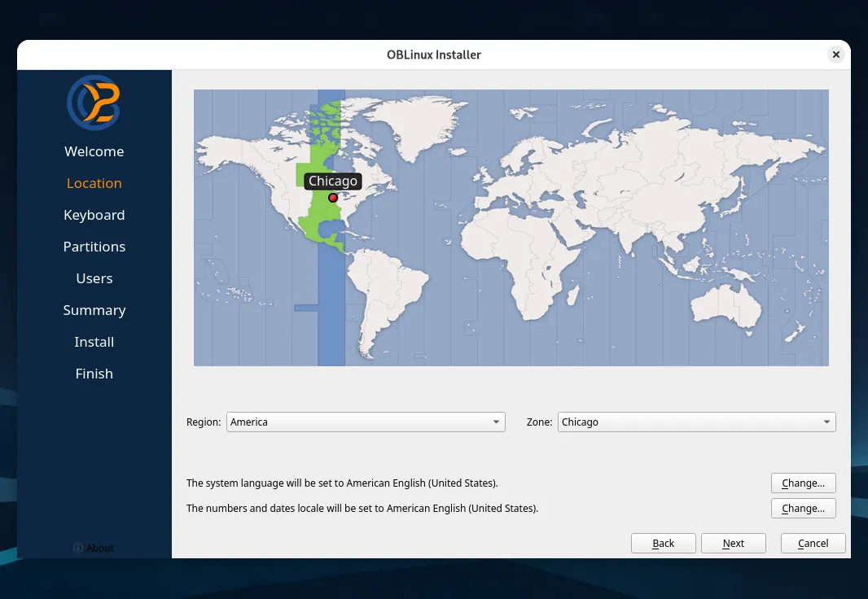Click the Chicago label on the map

click(x=333, y=181)
